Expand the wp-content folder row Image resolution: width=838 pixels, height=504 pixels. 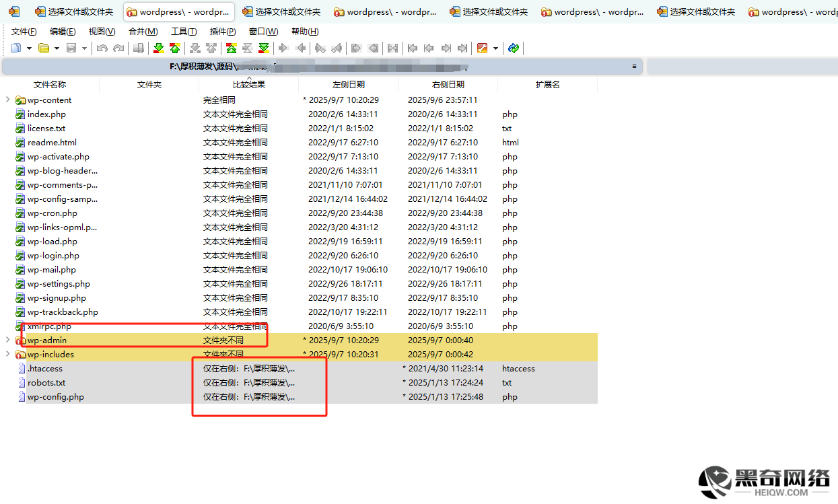[7, 100]
